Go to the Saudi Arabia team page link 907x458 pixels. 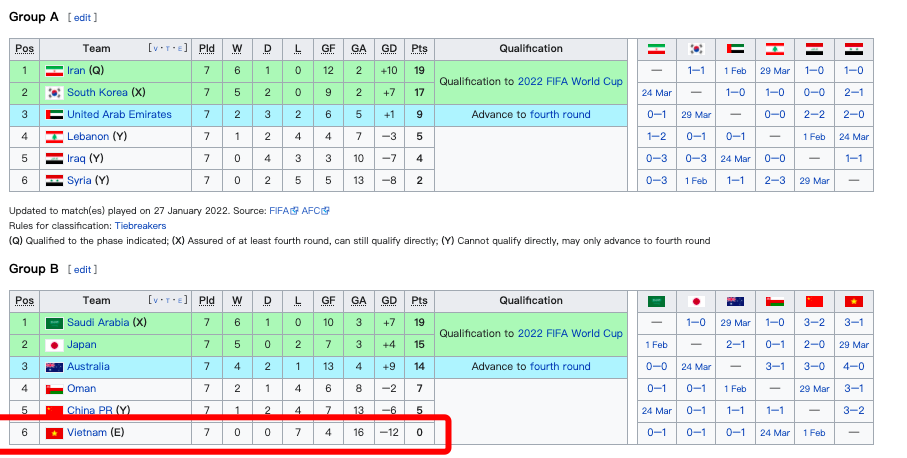tap(99, 323)
